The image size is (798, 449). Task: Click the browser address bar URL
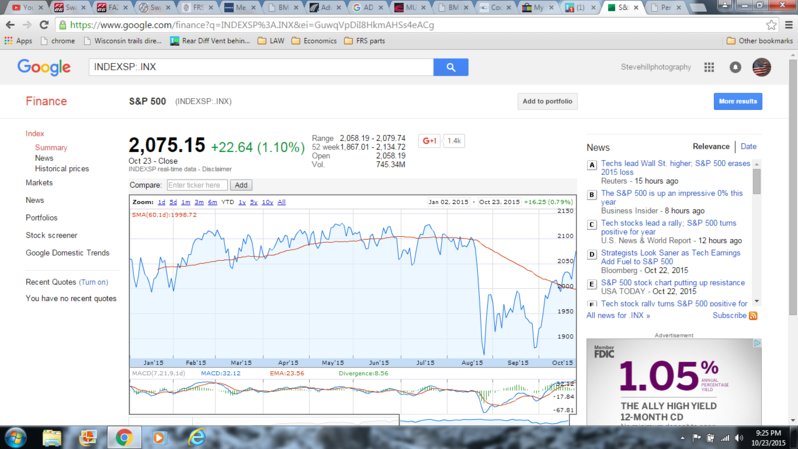click(x=252, y=24)
